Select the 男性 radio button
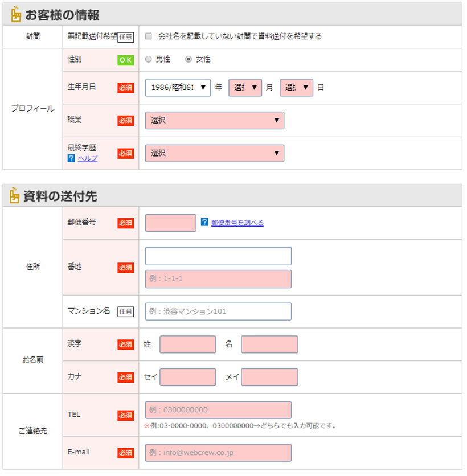Screen dimensions: 467x476 tap(149, 59)
